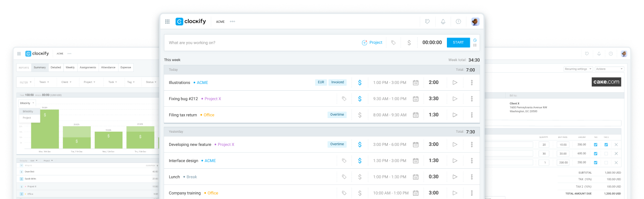
Task: Open the Billability dropdown in reports chart
Action: [28, 103]
